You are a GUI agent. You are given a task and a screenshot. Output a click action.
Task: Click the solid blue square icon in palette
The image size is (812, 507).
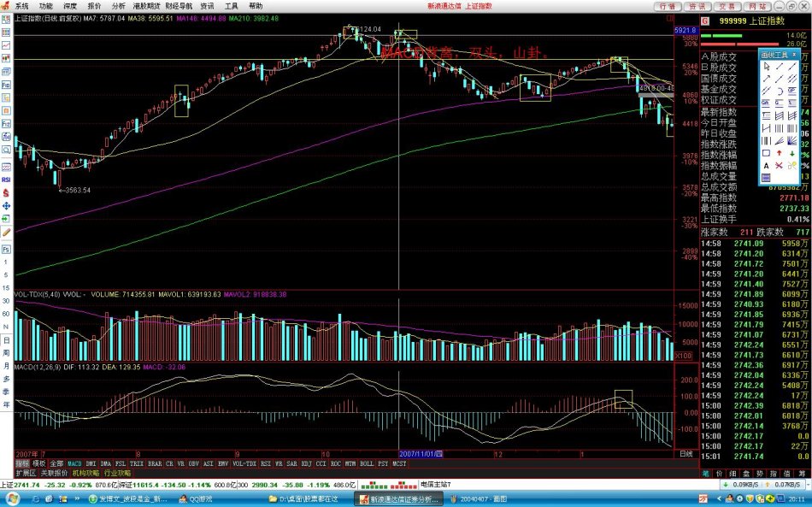coord(766,177)
